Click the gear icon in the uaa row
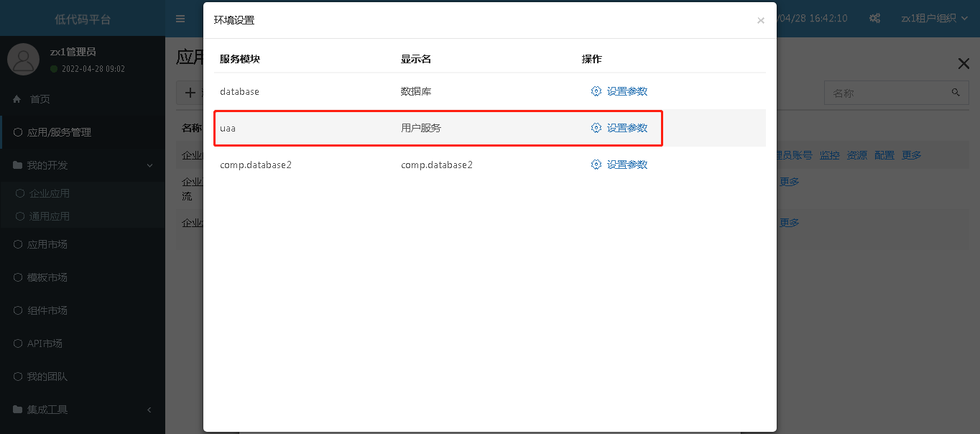 [x=596, y=128]
